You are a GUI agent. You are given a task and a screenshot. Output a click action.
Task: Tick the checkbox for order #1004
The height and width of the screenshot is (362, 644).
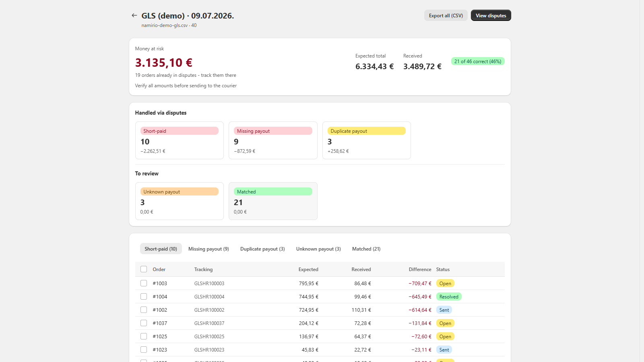(x=144, y=296)
